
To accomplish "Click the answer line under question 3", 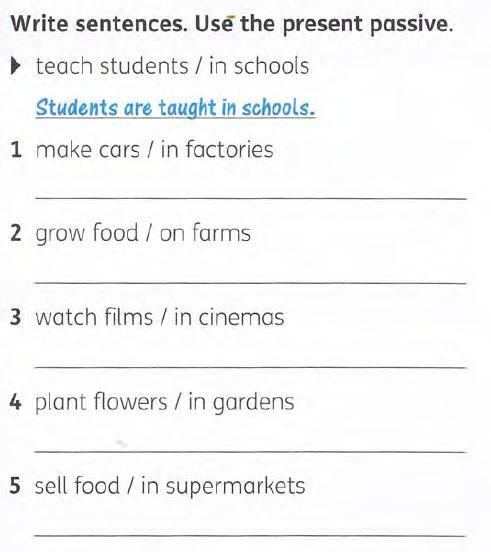I will coord(251,367).
